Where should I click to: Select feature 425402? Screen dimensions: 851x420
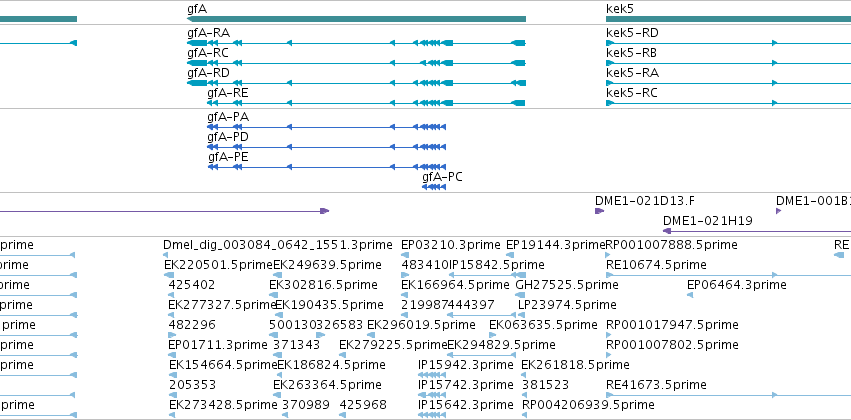tap(192, 285)
